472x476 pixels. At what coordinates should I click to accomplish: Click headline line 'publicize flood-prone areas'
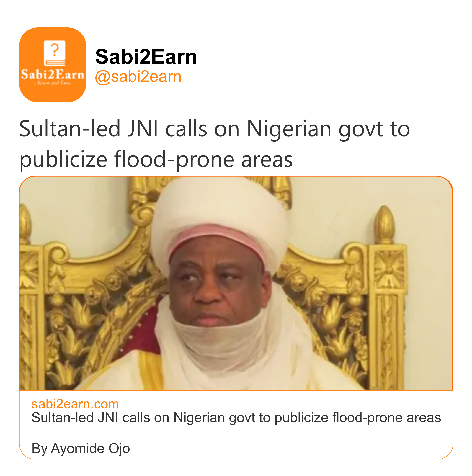coord(156,160)
